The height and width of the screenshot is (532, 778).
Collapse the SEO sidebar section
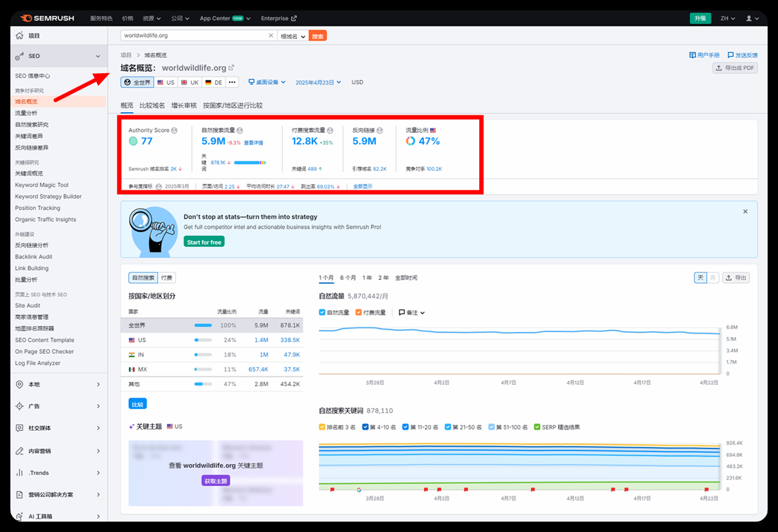[98, 56]
